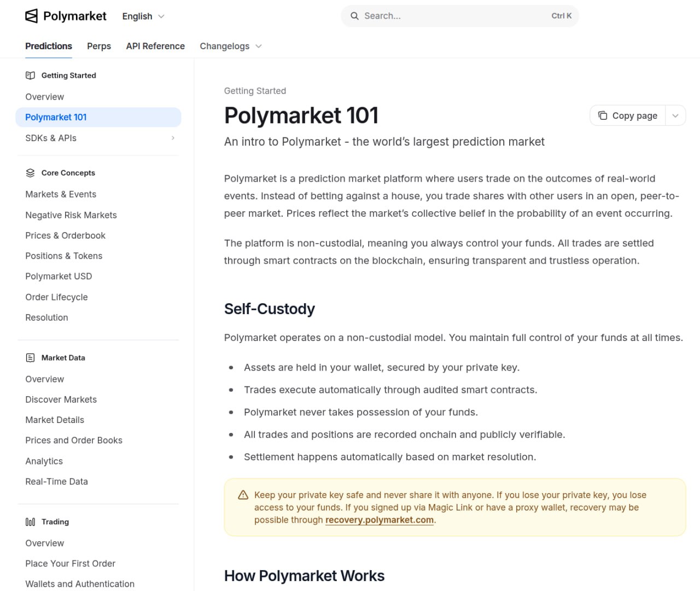The image size is (700, 591).
Task: Open the English language dropdown
Action: tap(143, 16)
